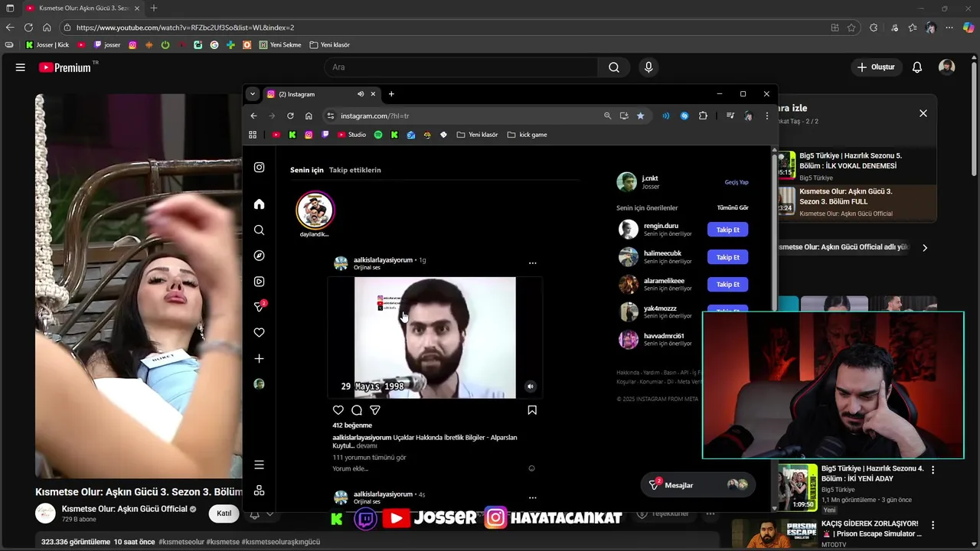Follow alaramelikeee with Takip Et
980x551 pixels.
(x=727, y=284)
